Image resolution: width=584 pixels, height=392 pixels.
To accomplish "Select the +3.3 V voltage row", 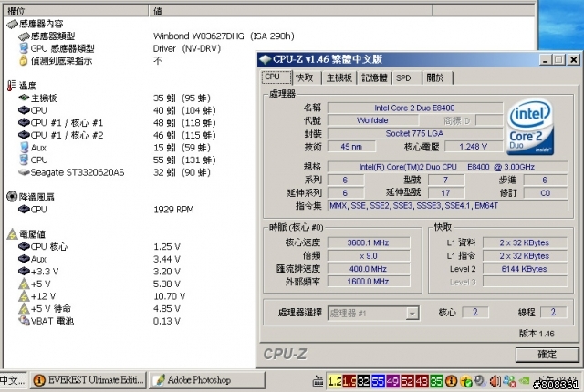I will tap(99, 272).
